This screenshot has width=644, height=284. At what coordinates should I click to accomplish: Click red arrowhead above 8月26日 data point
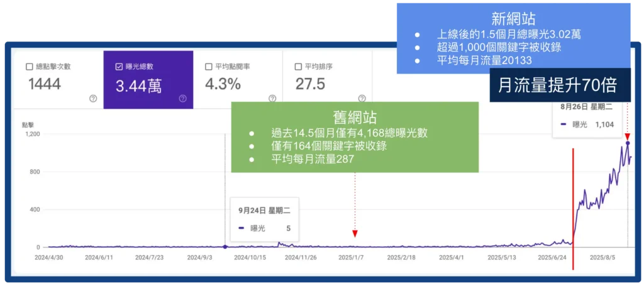coord(627,136)
